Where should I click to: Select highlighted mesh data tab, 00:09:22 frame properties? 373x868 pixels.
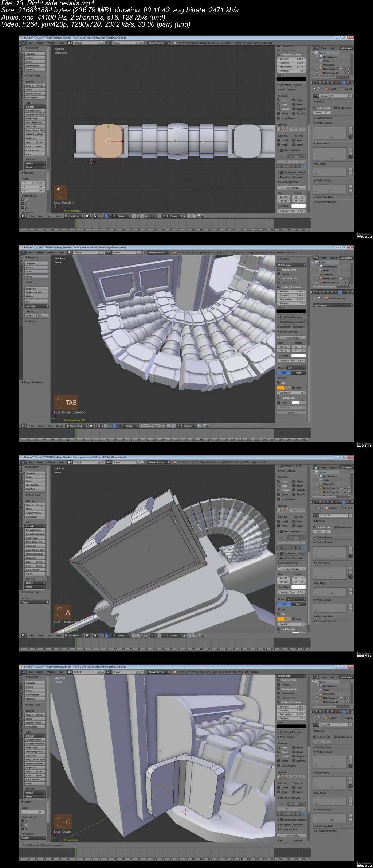343,712
